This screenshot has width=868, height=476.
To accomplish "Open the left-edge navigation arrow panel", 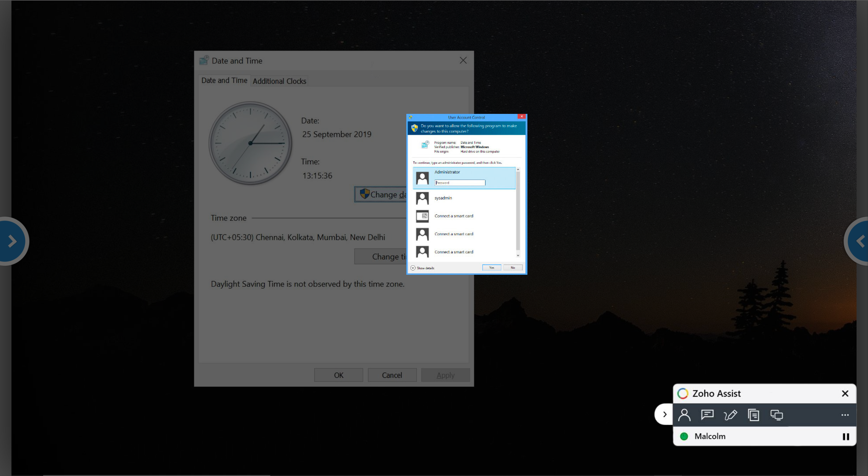I will [x=12, y=241].
